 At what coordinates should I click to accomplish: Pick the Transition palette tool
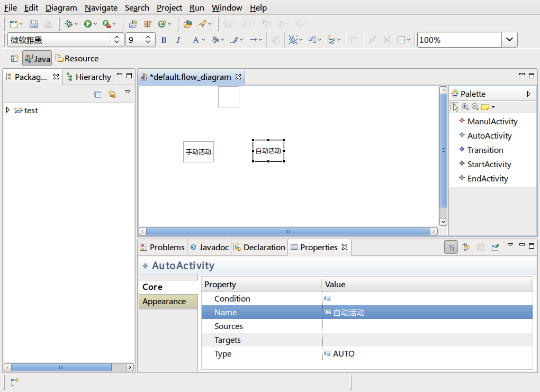485,150
